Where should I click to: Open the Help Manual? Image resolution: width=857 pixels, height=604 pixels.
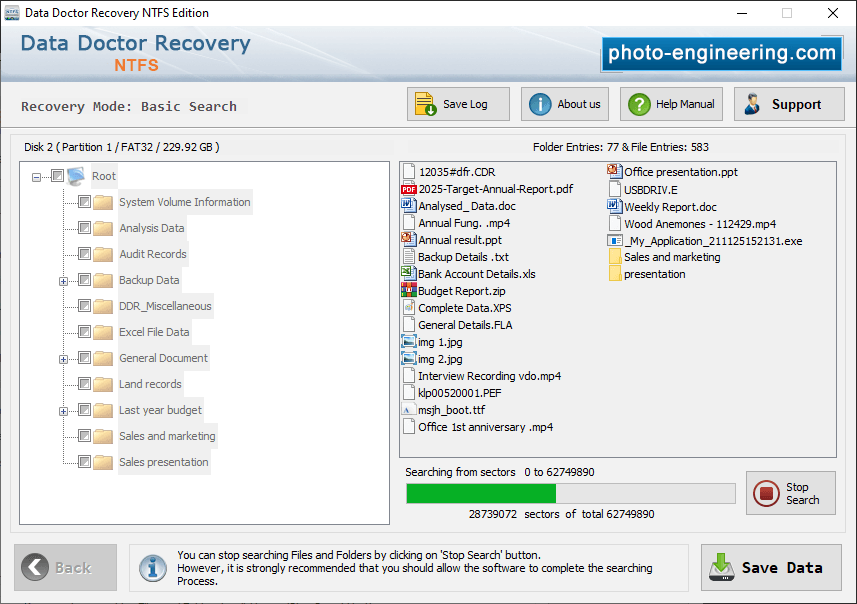point(671,104)
